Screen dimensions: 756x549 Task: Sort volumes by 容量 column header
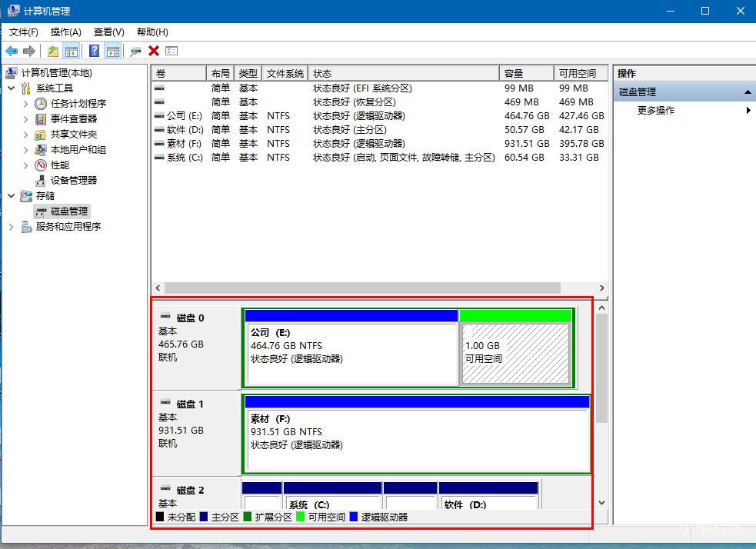click(x=526, y=73)
